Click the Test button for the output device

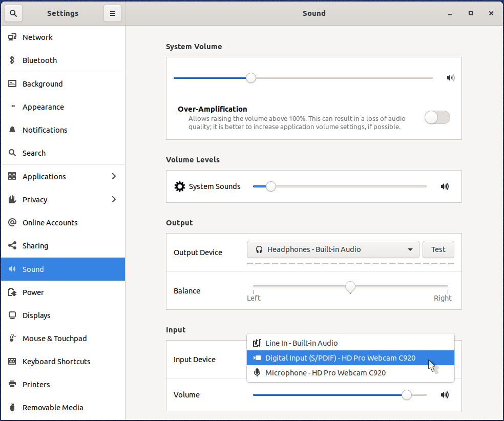tap(438, 249)
